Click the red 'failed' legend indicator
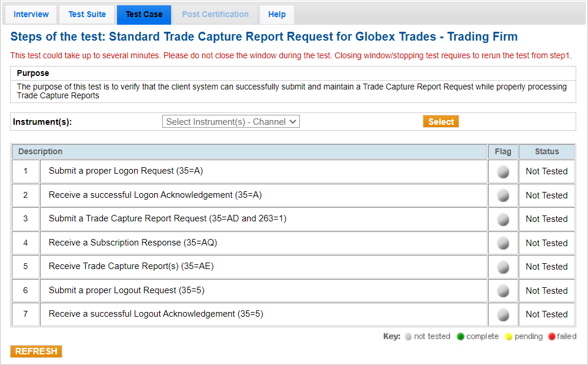Viewport: 588px width, 365px height. pyautogui.click(x=550, y=336)
